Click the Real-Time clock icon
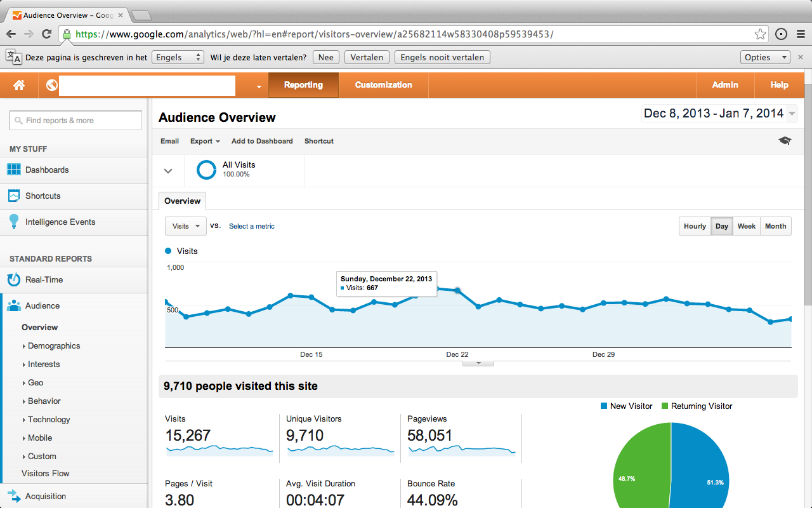The image size is (812, 508). click(x=13, y=279)
